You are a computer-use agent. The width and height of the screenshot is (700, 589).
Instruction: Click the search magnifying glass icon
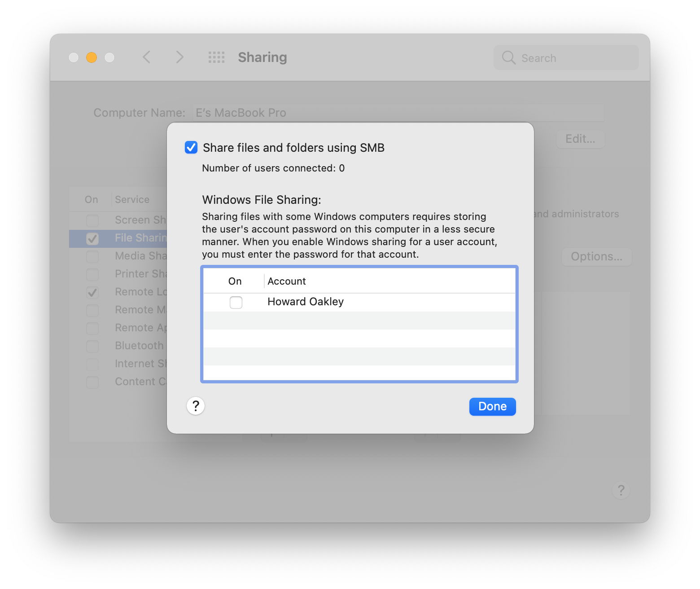click(x=508, y=58)
